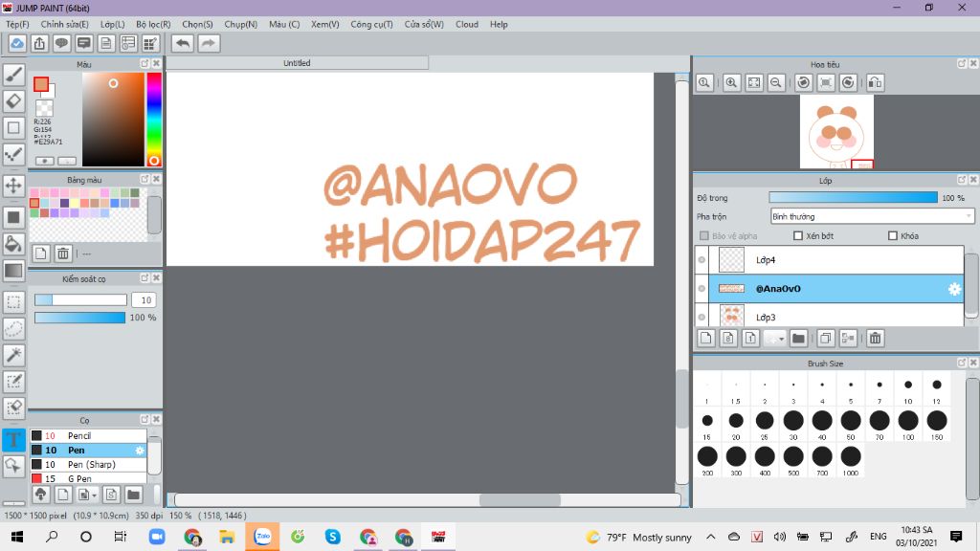The height and width of the screenshot is (551, 980).
Task: Click the hue spectrum bar
Action: click(x=154, y=120)
